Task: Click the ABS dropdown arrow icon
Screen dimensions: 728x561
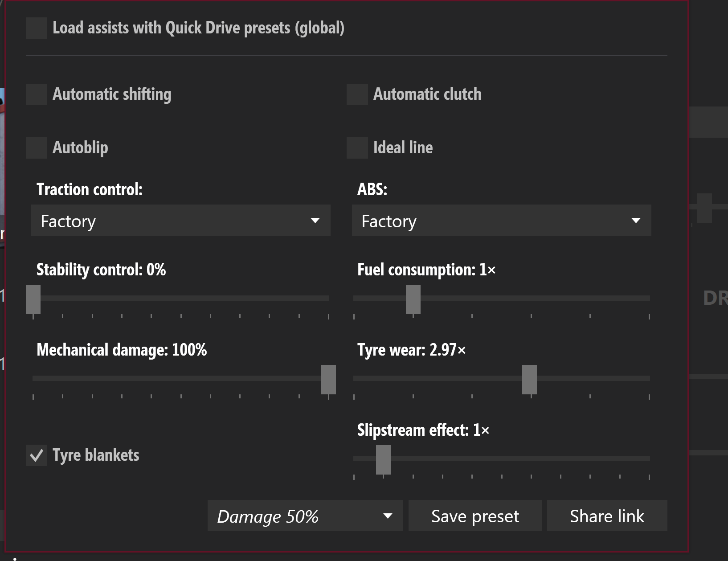Action: [636, 221]
